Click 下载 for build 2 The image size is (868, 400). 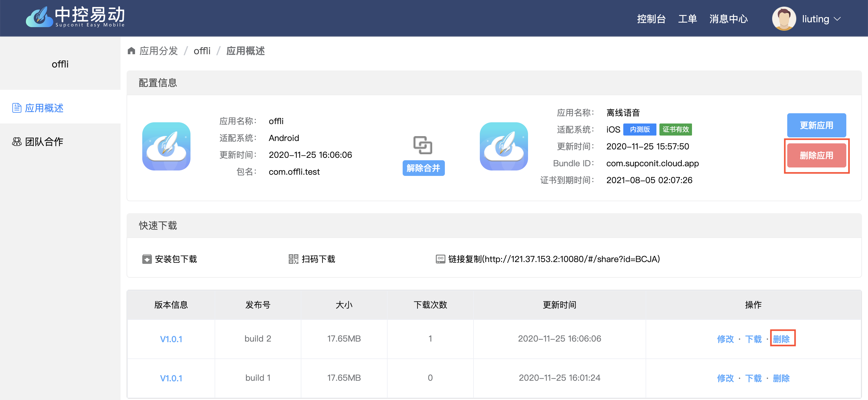click(753, 339)
